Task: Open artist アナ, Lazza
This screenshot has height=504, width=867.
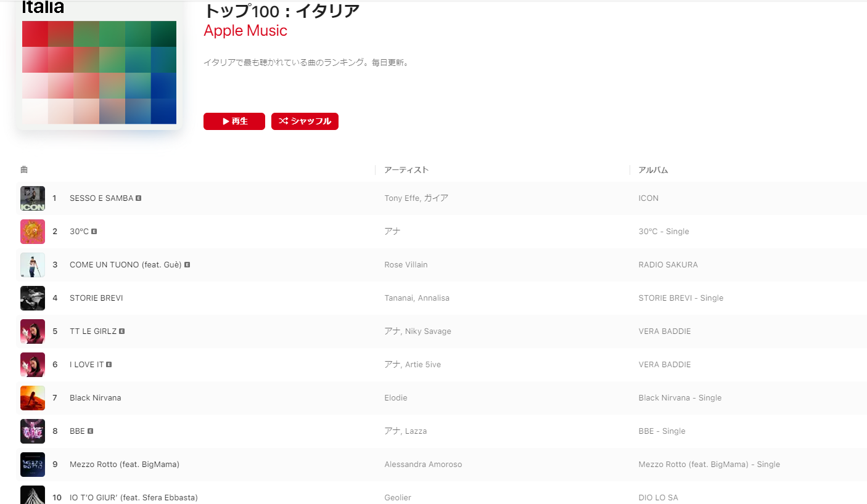Action: [405, 431]
